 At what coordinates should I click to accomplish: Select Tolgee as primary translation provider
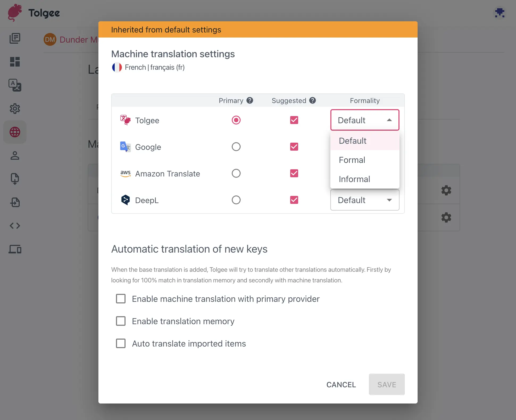[235, 120]
